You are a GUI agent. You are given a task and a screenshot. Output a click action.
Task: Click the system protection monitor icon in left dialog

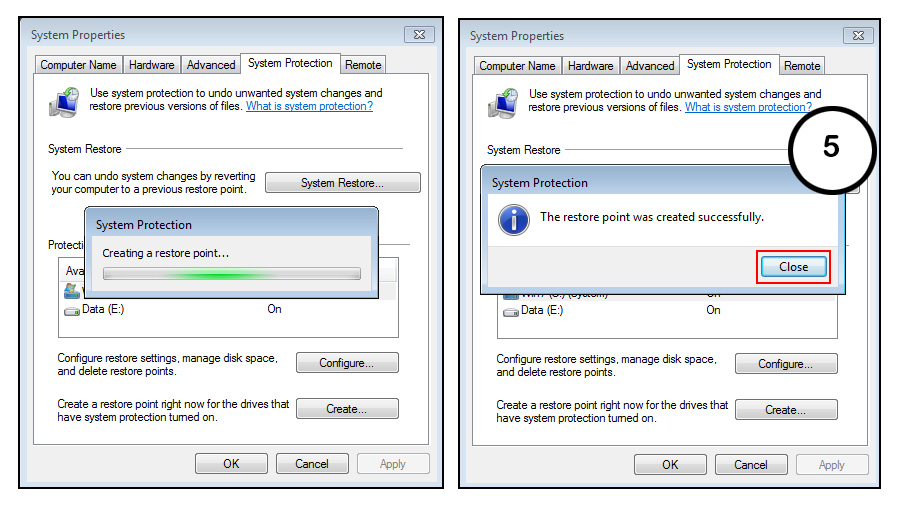[x=64, y=102]
